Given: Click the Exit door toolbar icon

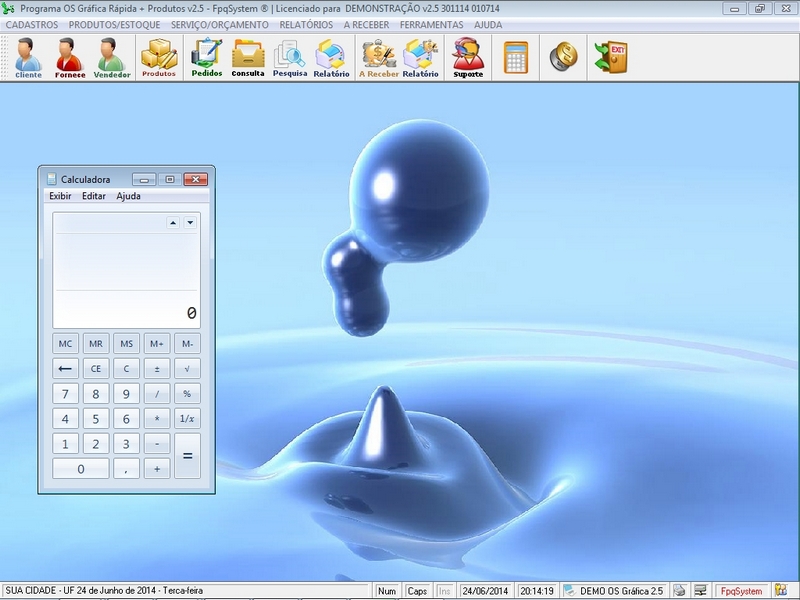Looking at the screenshot, I should [x=611, y=57].
